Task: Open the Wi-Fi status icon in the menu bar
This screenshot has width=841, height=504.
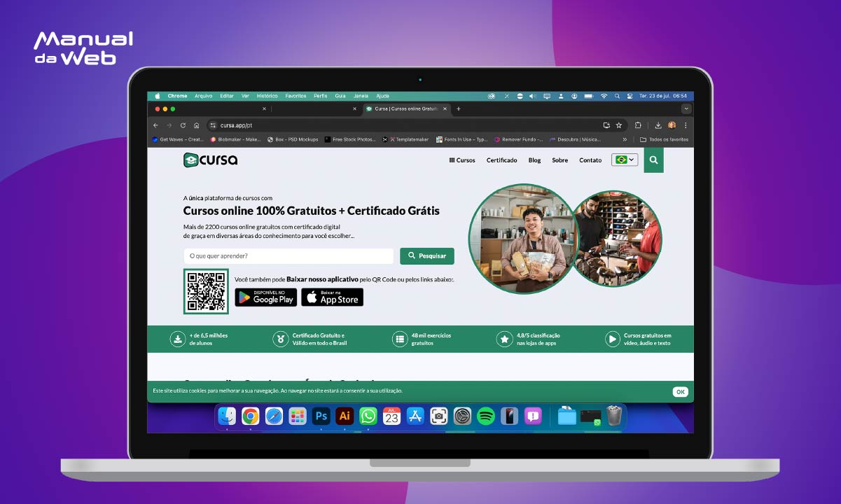Action: pos(604,96)
